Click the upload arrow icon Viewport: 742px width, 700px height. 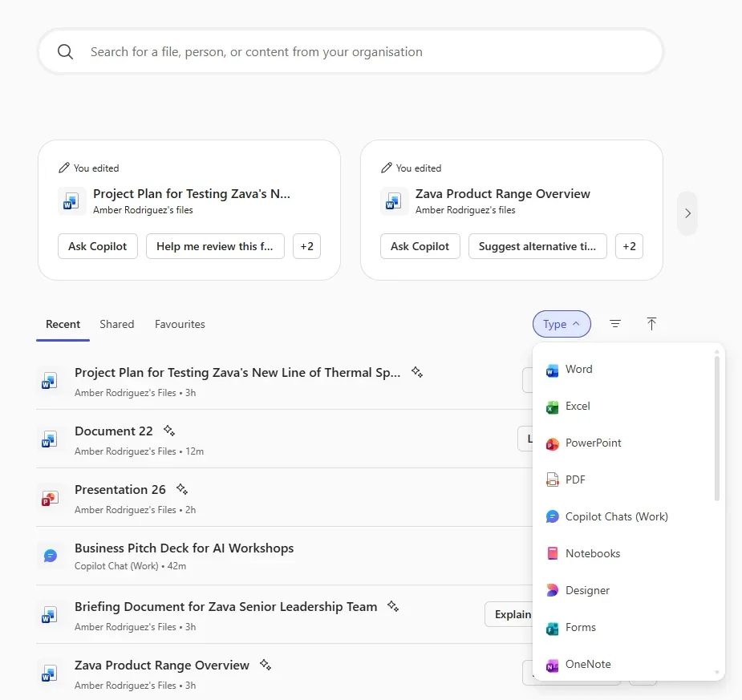pyautogui.click(x=651, y=323)
